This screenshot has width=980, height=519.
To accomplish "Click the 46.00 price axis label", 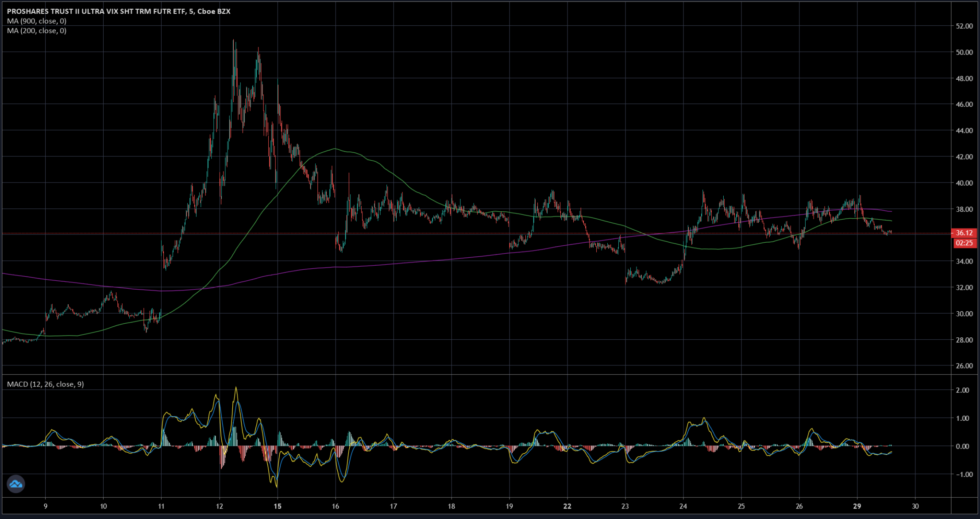I will click(964, 105).
